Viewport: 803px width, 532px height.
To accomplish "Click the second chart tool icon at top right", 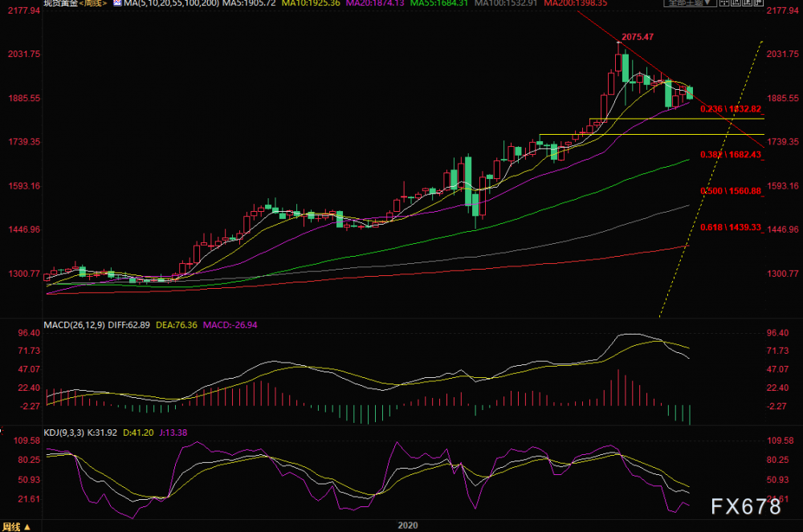I will (x=736, y=2).
